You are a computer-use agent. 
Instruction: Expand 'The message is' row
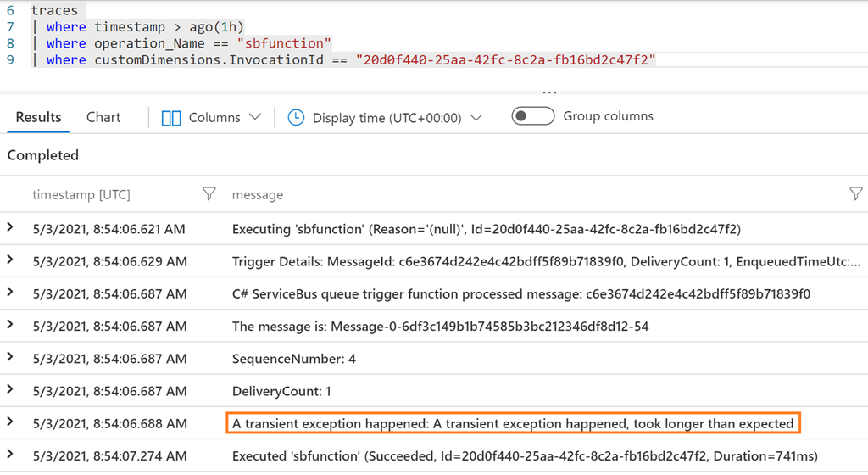coord(10,324)
